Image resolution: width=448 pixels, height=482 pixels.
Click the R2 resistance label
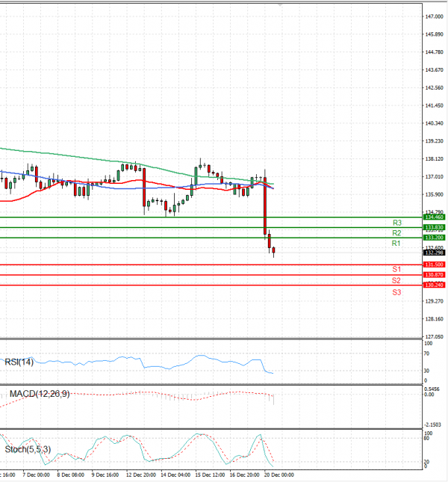pyautogui.click(x=396, y=233)
